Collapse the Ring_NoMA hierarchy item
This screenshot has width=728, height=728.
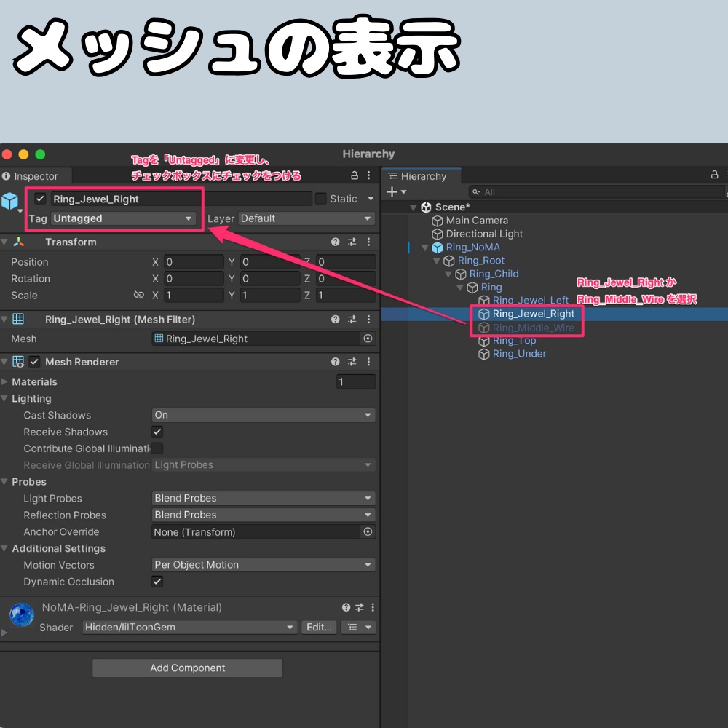(425, 248)
